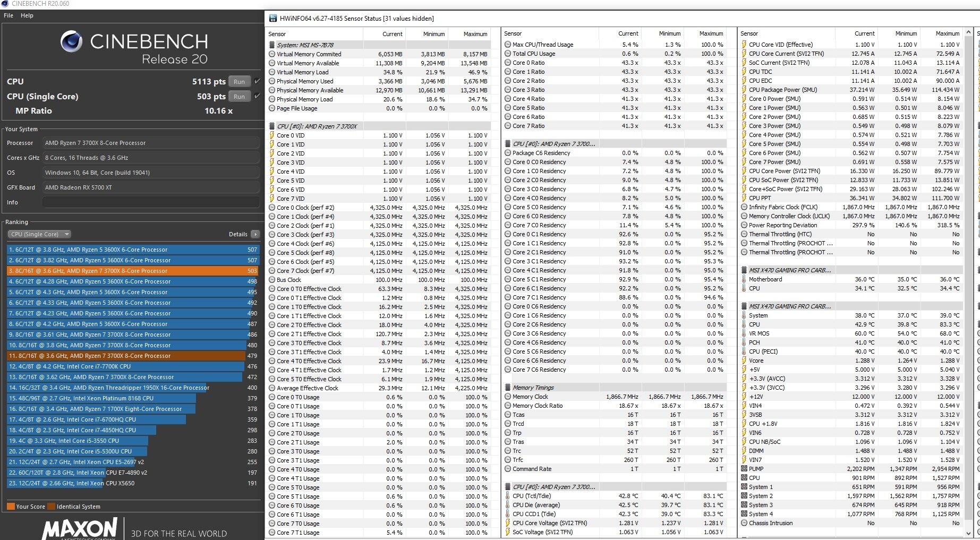Select ranking entry Intel Xeon Platinum 8168

[133, 398]
